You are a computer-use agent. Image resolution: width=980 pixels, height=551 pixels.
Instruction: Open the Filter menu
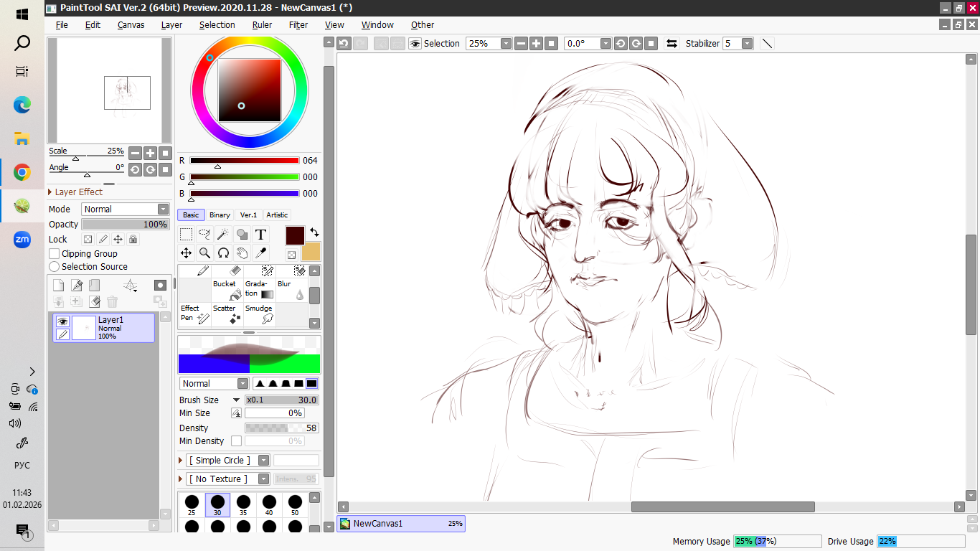[298, 24]
